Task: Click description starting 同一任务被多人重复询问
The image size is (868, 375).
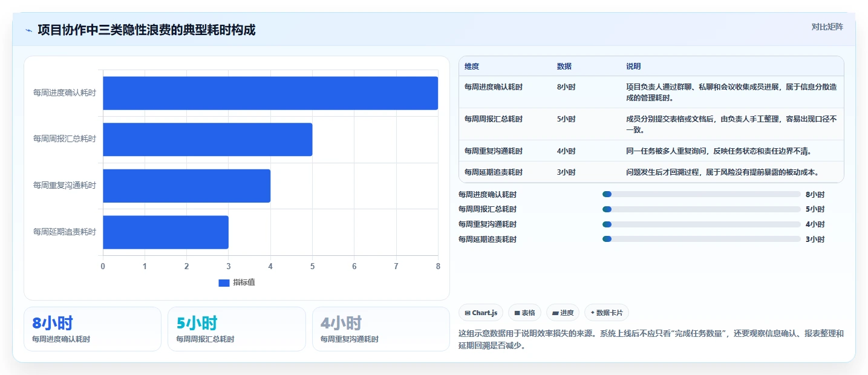Action: point(719,151)
